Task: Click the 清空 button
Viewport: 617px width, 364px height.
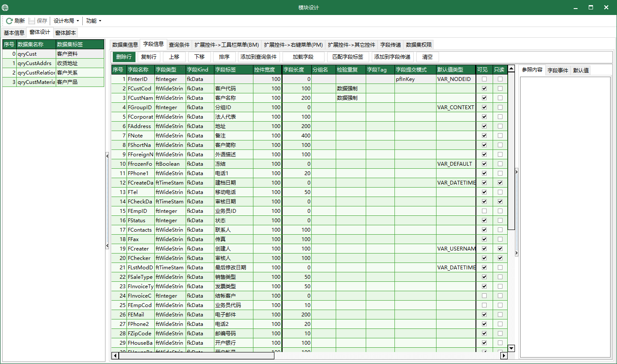Action: click(427, 57)
